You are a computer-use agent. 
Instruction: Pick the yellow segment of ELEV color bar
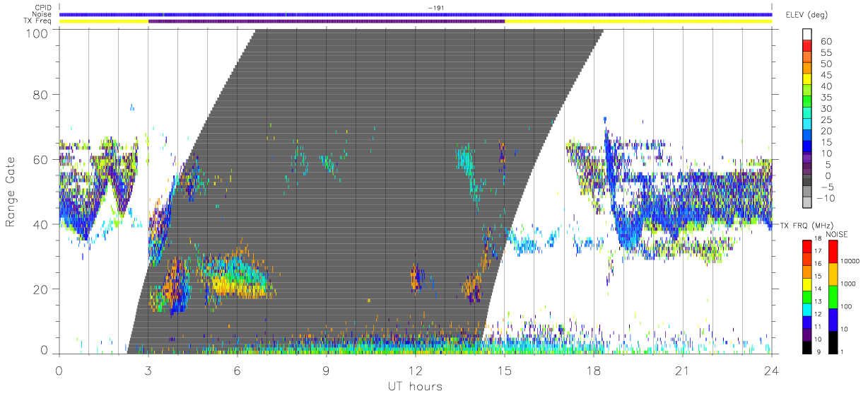[x=807, y=81]
